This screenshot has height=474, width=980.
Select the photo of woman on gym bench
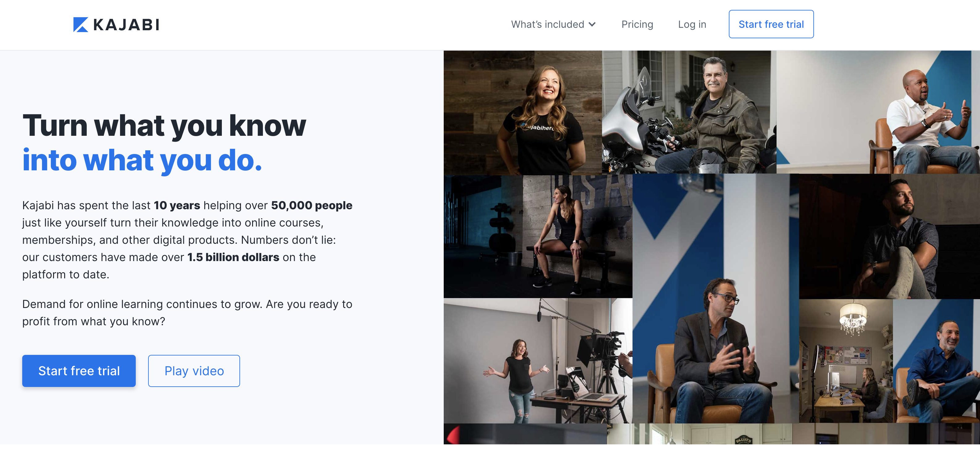(x=538, y=236)
